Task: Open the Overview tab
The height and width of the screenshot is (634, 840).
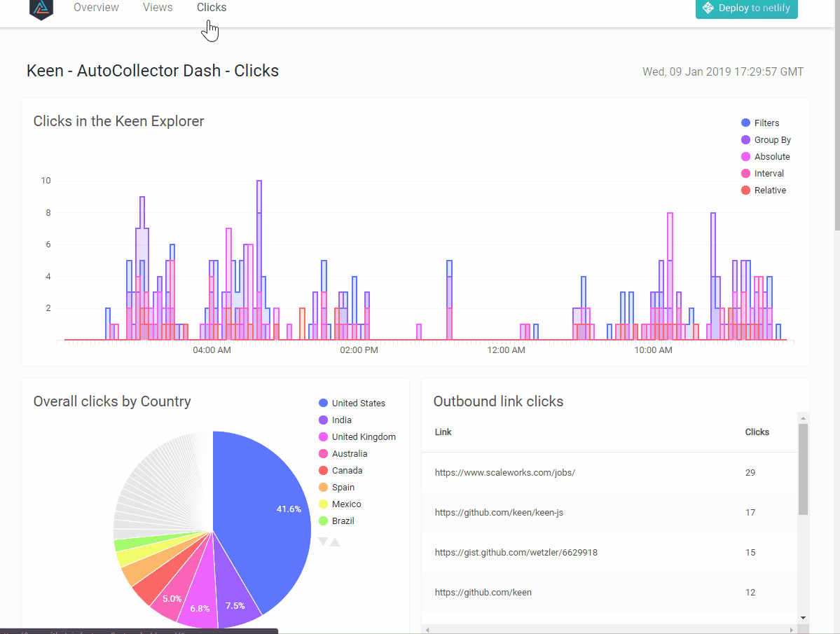Action: click(x=97, y=8)
